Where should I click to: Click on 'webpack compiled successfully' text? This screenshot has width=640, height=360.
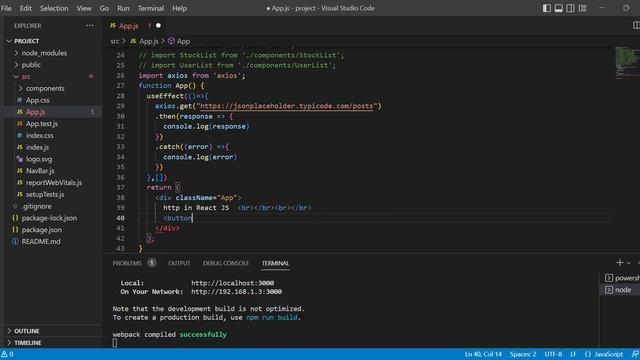[x=169, y=335]
